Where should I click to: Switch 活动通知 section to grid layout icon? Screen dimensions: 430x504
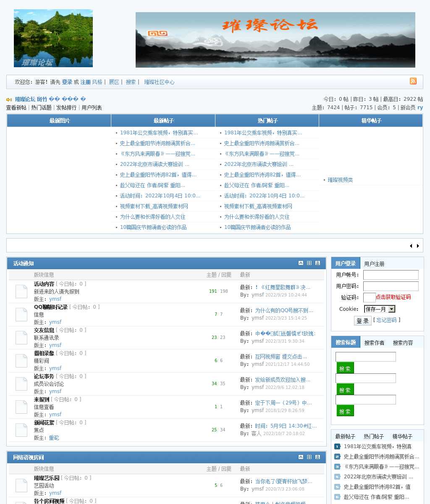tap(309, 263)
